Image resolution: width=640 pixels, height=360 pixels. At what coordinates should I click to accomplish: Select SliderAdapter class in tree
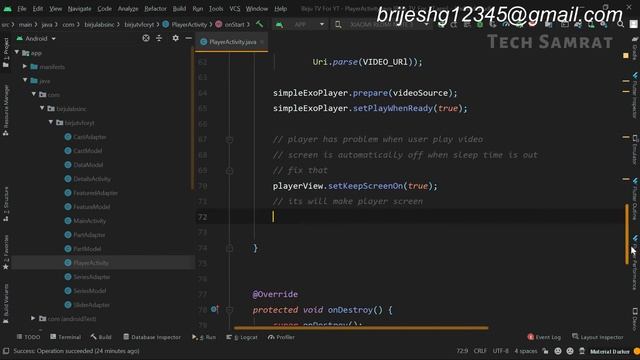[x=87, y=305]
